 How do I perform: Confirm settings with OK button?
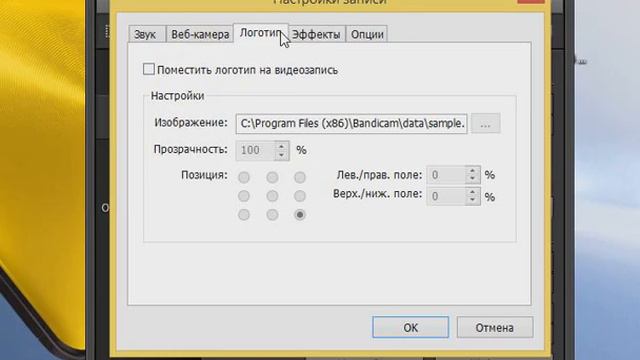[x=410, y=327]
